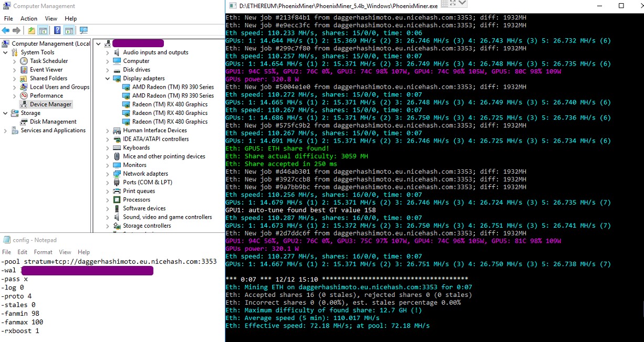Click the Processors device category icon
644x342 pixels.
[117, 200]
